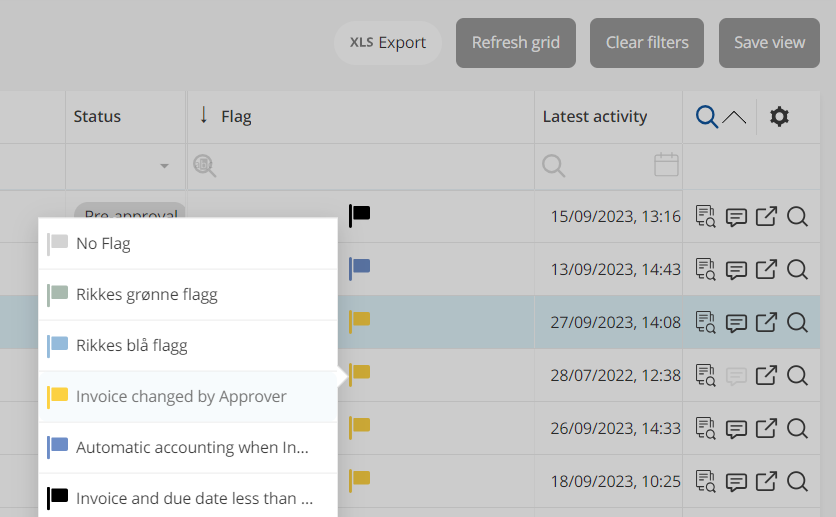The image size is (836, 517).
Task: Open comments for the 15/09/2023 row
Action: [x=736, y=216]
